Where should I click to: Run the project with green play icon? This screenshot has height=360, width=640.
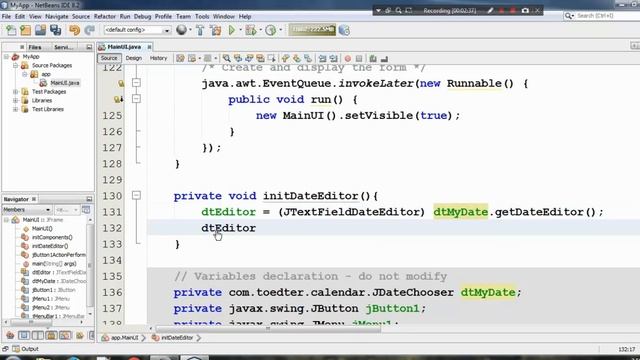(232, 30)
